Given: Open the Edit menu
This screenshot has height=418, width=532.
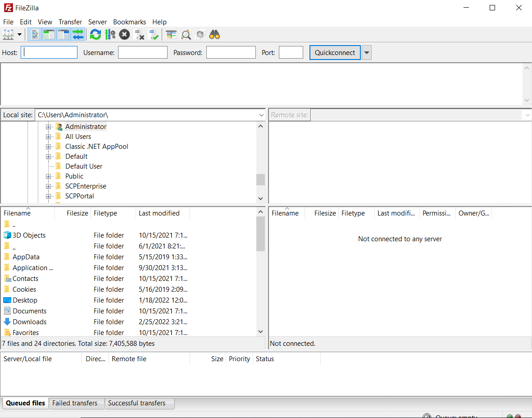Looking at the screenshot, I should point(26,22).
